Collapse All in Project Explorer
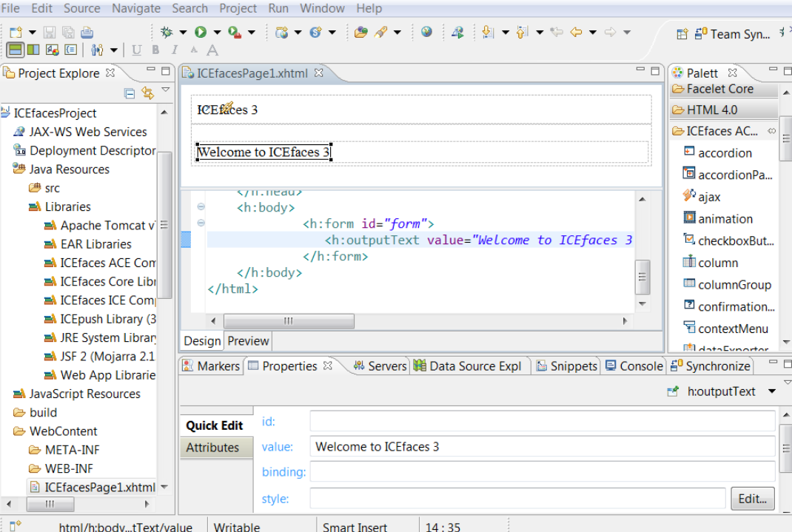792x532 pixels. click(130, 93)
